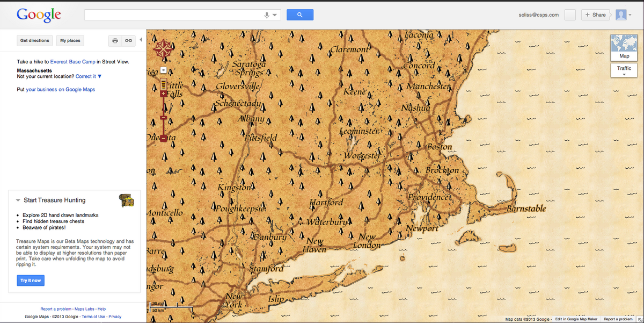This screenshot has width=644, height=323.
Task: Switch to the Map view thumbnail
Action: point(624,47)
